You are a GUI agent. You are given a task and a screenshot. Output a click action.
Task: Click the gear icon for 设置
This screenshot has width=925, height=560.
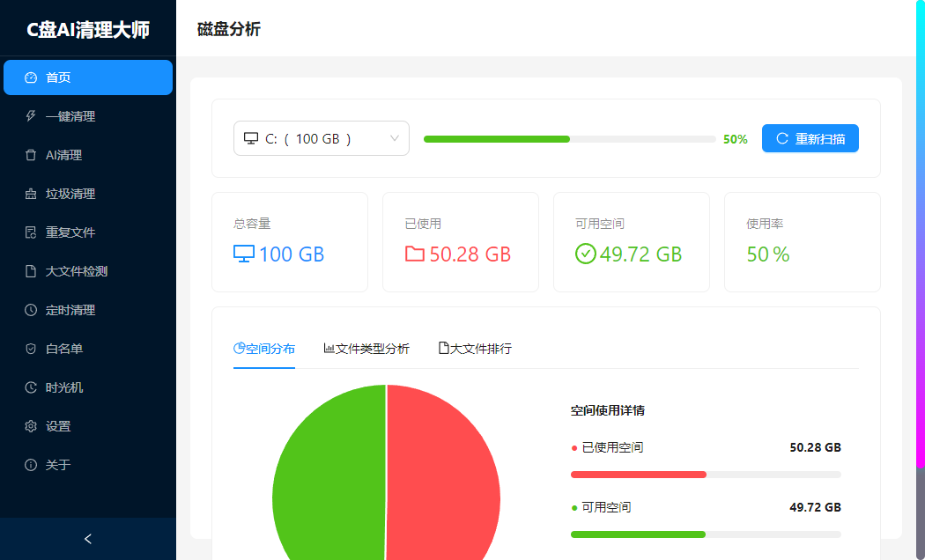tap(31, 426)
